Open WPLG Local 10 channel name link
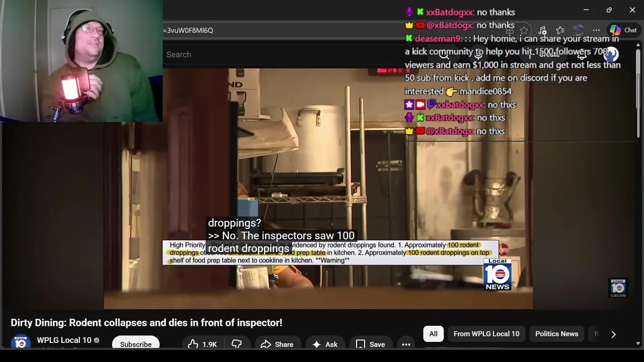 64,340
